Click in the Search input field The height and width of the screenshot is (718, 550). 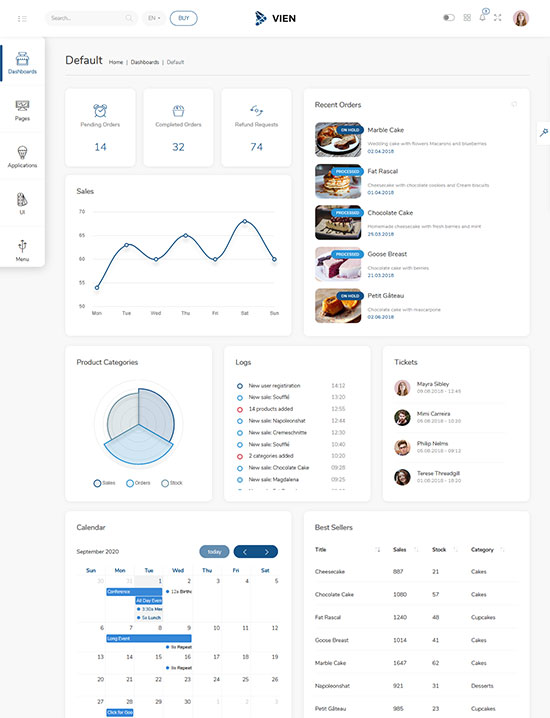coord(91,18)
